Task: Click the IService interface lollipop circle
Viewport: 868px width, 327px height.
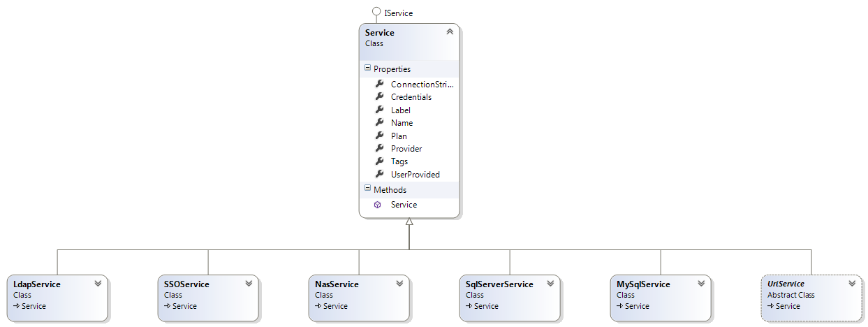Action: click(x=376, y=12)
